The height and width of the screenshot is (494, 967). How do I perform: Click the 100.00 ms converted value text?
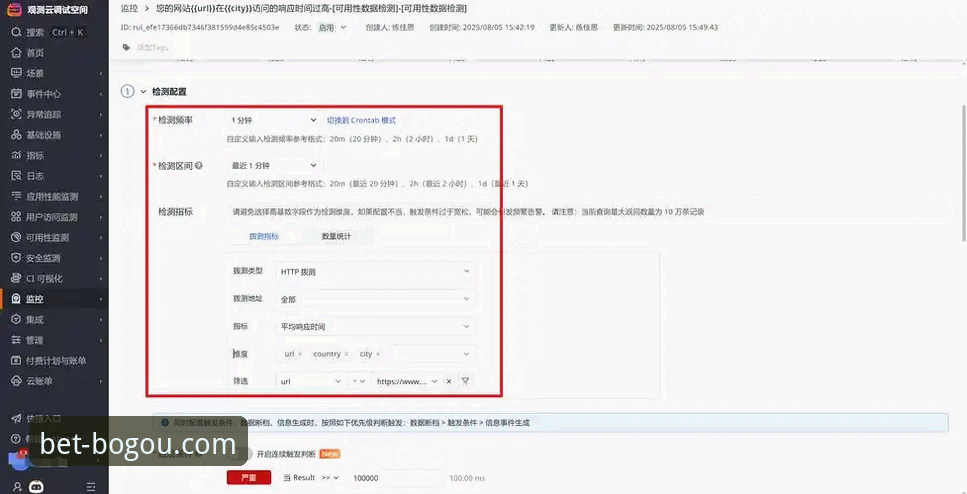tap(467, 479)
